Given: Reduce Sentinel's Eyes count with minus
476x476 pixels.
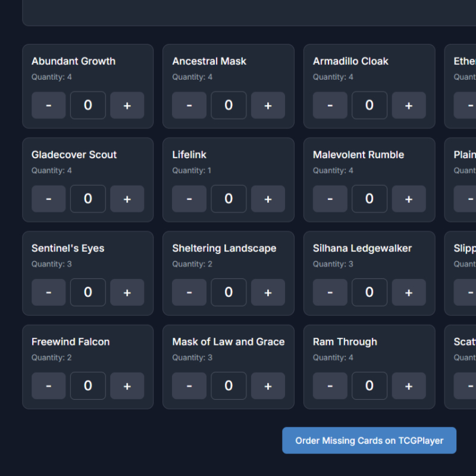Looking at the screenshot, I should [48, 292].
